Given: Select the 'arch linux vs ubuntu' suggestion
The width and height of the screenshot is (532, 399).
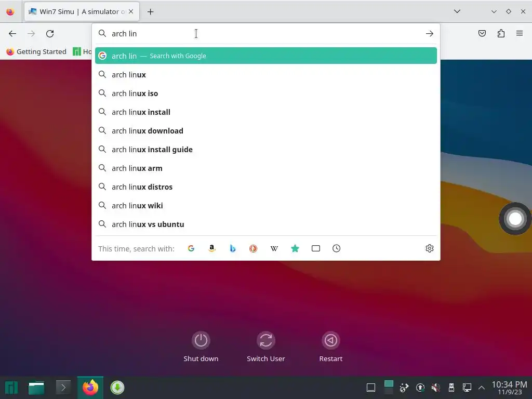Looking at the screenshot, I should pos(265,224).
